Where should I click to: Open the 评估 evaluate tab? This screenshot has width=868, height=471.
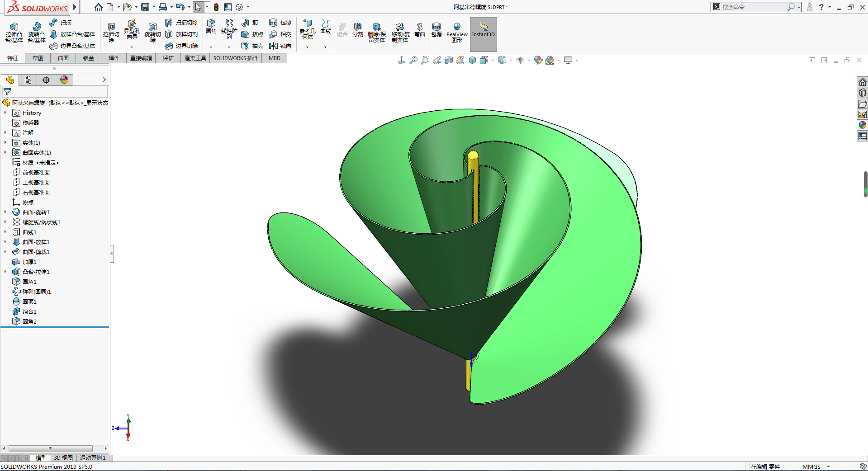[168, 58]
